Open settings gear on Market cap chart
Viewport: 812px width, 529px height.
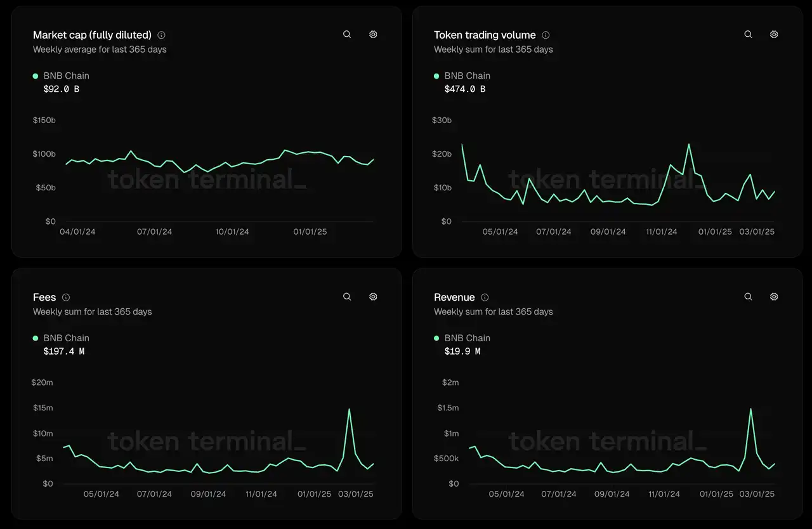pos(373,35)
